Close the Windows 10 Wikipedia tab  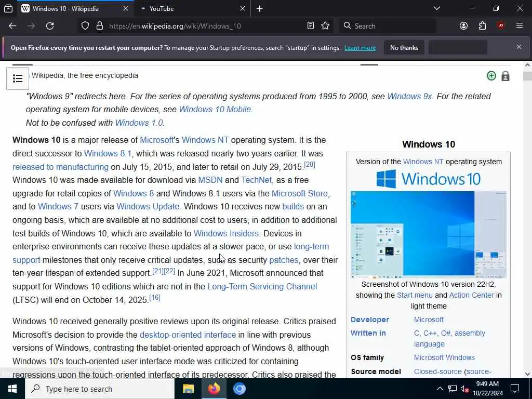(x=126, y=8)
